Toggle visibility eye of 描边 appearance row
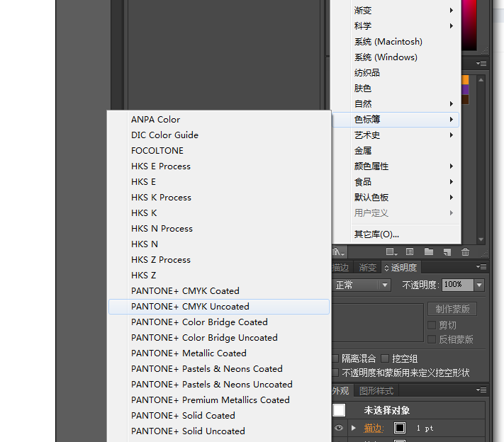 (339, 428)
